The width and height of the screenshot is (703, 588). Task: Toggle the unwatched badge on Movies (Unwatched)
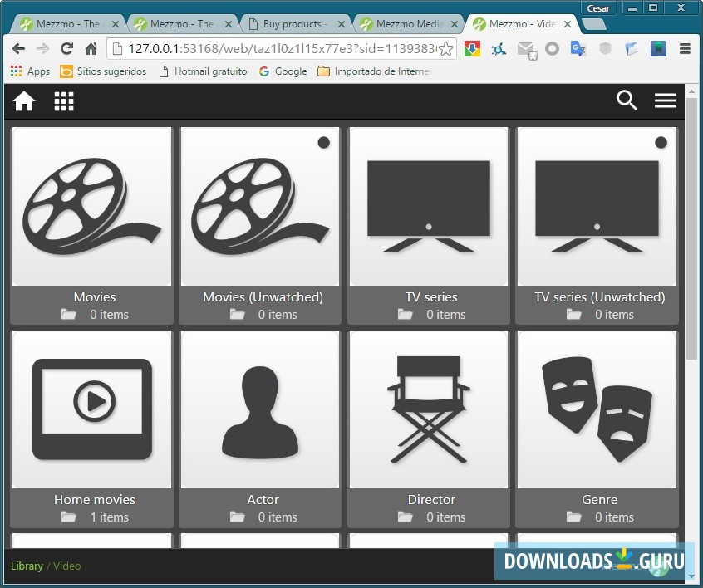point(322,143)
